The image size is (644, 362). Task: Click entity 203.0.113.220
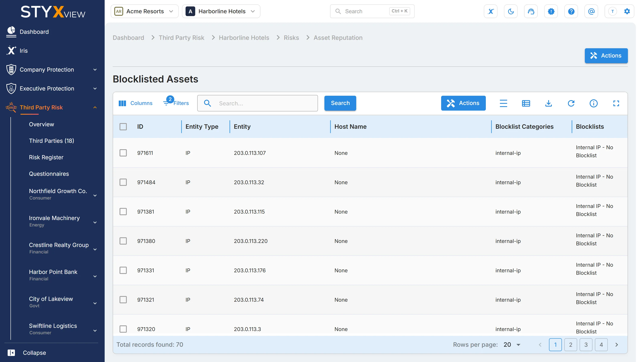point(251,241)
